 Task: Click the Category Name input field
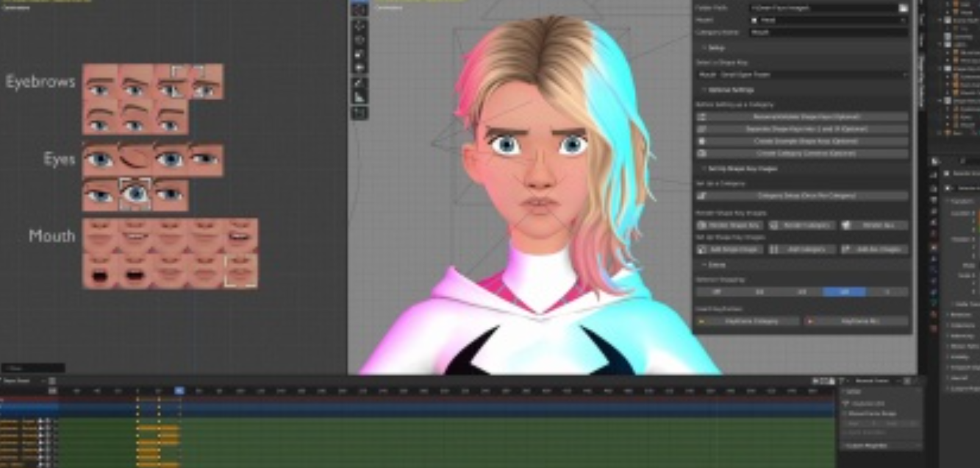click(x=828, y=32)
